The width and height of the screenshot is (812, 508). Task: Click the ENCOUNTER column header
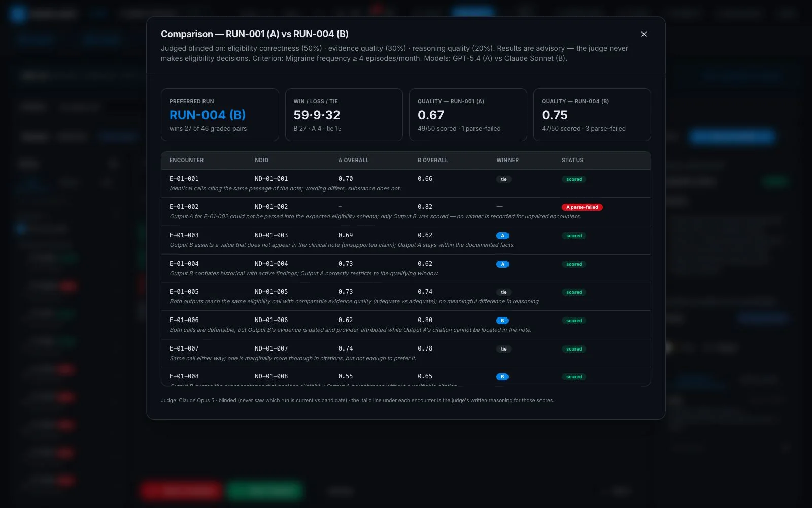click(x=186, y=160)
